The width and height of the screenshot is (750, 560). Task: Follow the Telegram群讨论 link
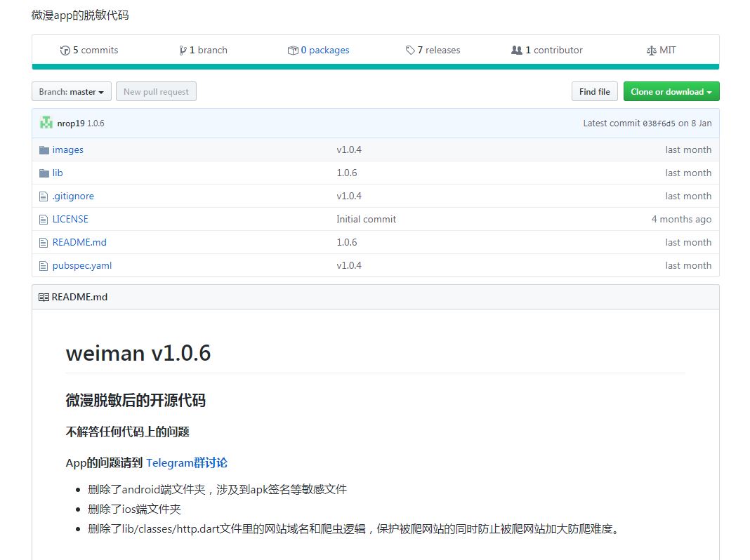(187, 462)
